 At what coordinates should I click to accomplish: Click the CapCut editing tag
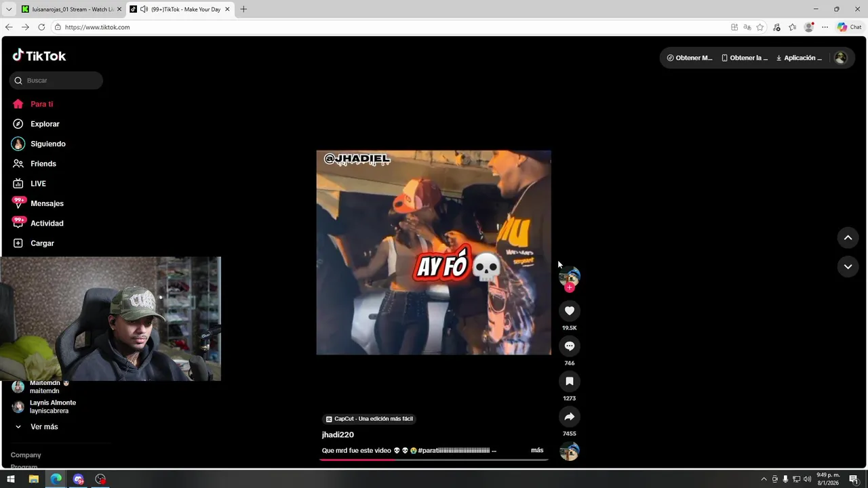(369, 419)
